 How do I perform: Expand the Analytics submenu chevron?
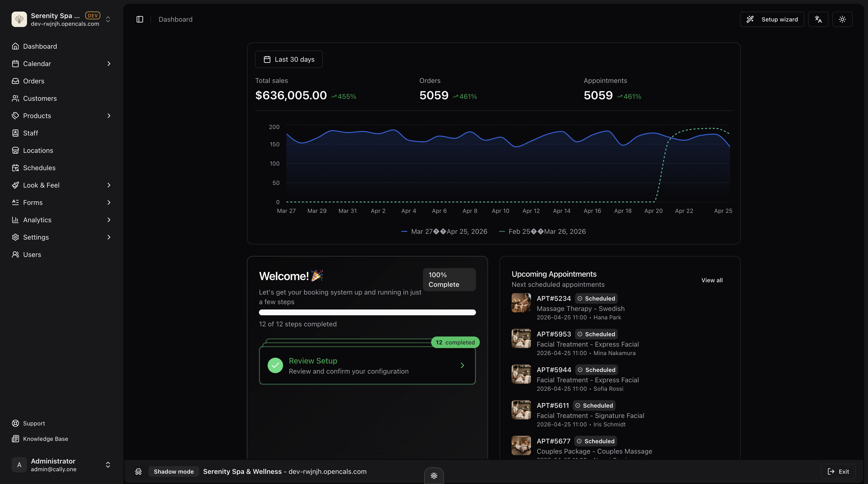108,220
